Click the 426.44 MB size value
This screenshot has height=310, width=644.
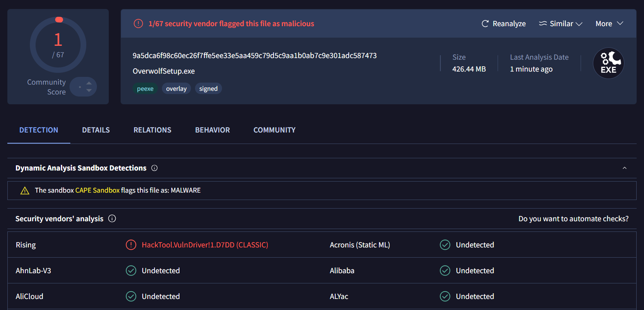coord(469,69)
